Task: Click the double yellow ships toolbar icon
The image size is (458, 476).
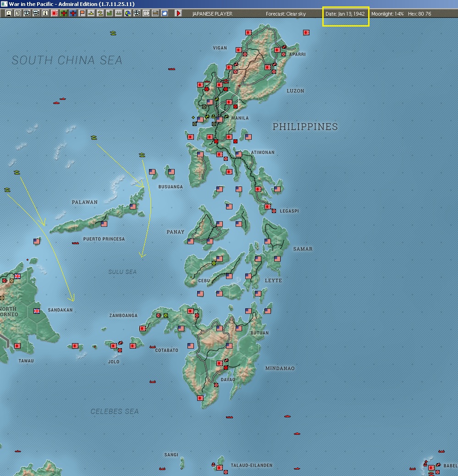Action: (100, 13)
